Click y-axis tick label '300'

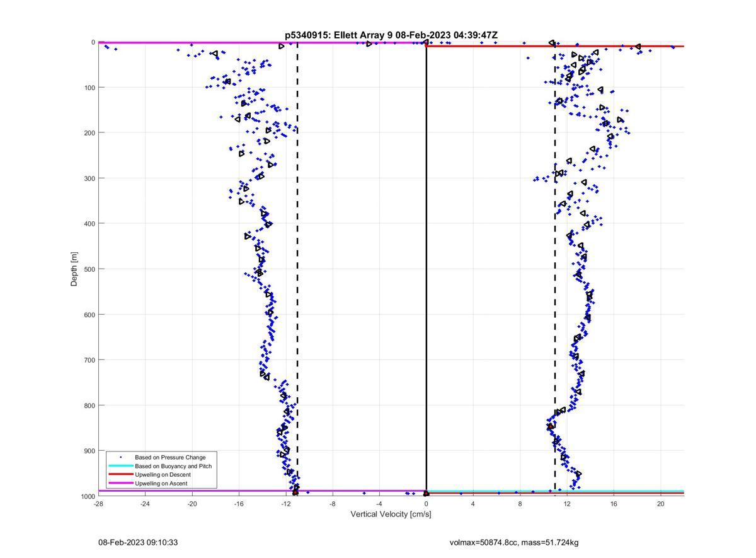pyautogui.click(x=89, y=178)
